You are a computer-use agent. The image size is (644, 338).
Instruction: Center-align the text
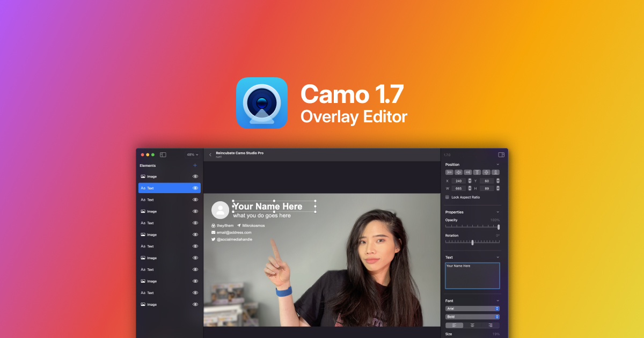[472, 325]
